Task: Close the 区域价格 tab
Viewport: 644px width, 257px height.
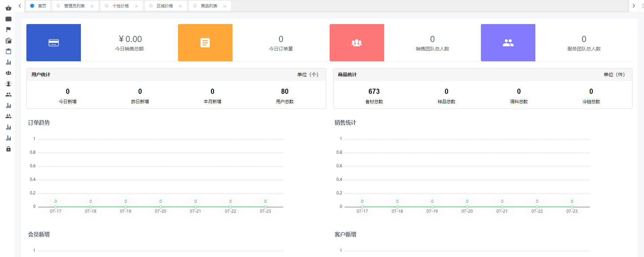Action: coord(180,6)
